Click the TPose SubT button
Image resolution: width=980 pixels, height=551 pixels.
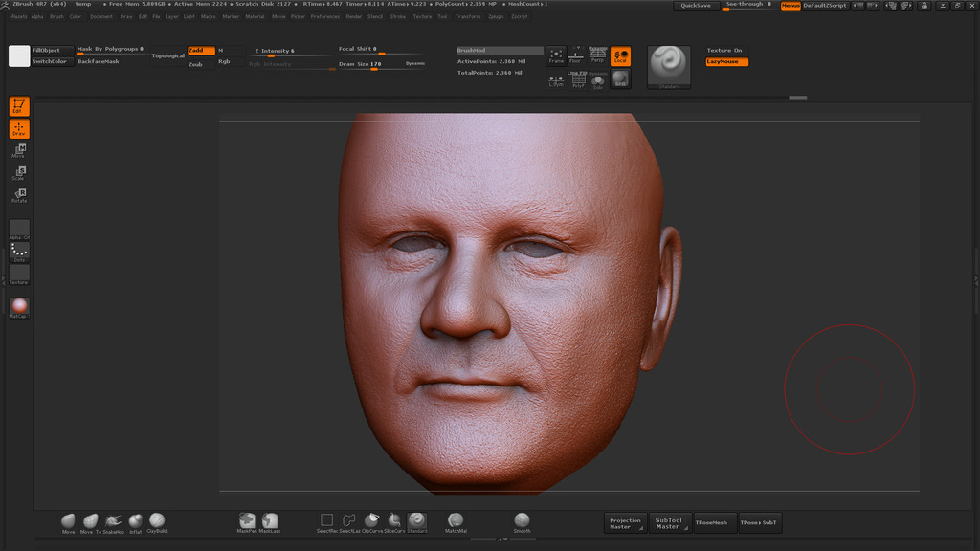[759, 523]
